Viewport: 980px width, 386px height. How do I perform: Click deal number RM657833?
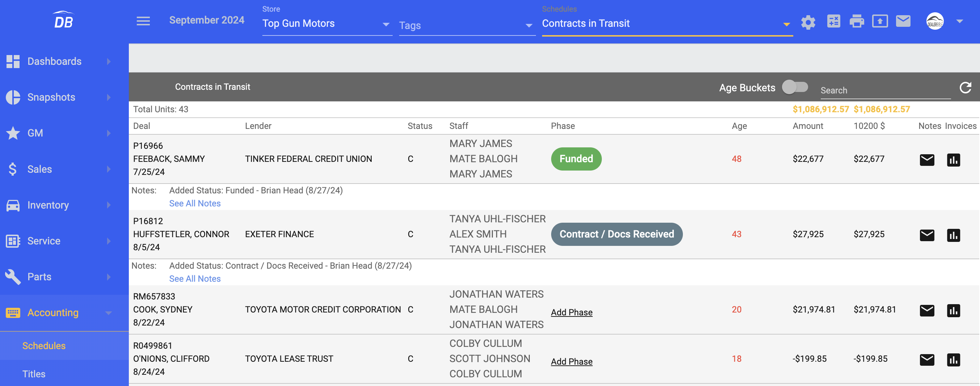point(154,297)
